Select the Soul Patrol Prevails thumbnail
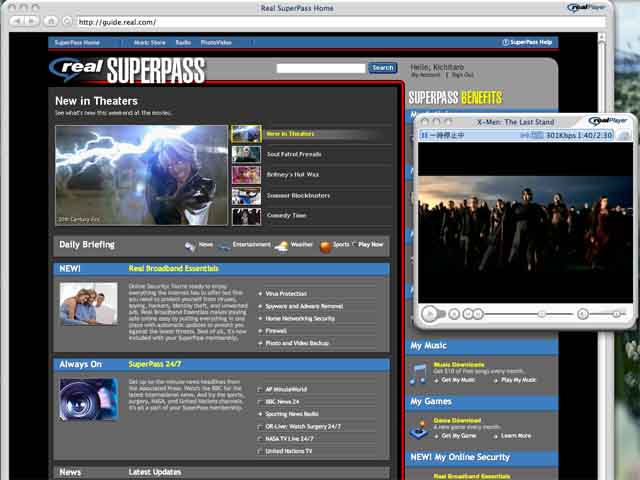Viewport: 640px width, 480px height. pos(246,155)
